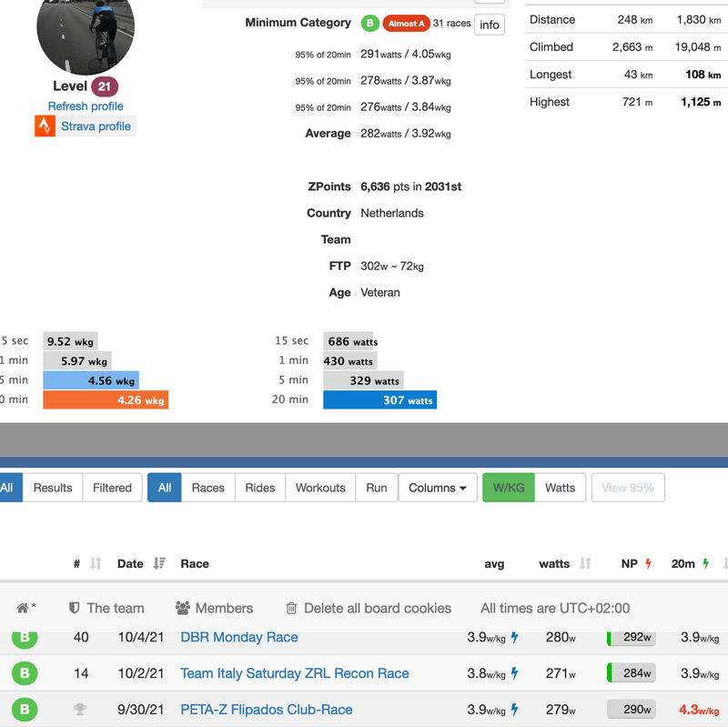Select the Filtered tab
The image size is (728, 727).
pyautogui.click(x=112, y=488)
